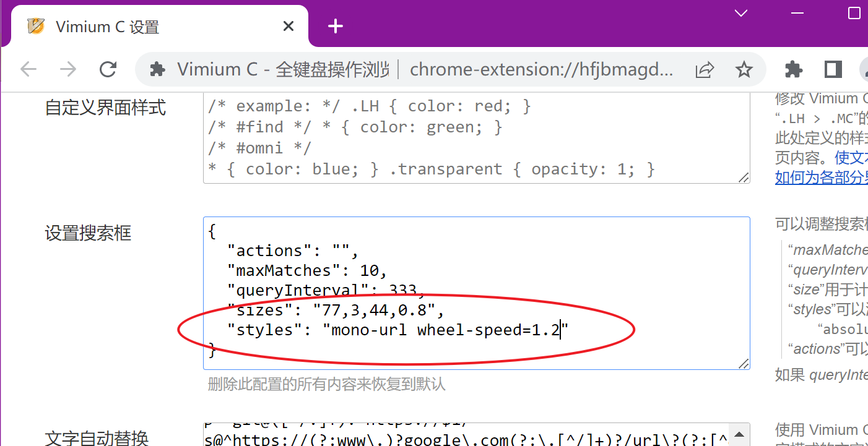Bookmark this page with the star icon
Viewport: 868px width, 446px height.
(744, 69)
